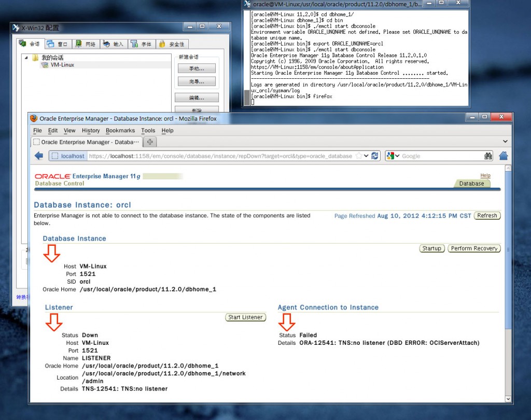The image size is (531, 420).
Task: Collapse 我的会话 folder in X-Win32 tree
Action: pos(26,58)
